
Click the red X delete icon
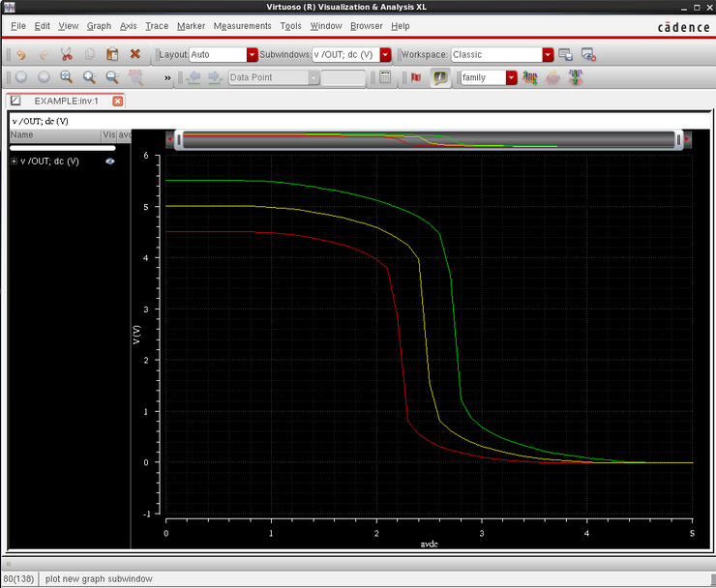135,55
